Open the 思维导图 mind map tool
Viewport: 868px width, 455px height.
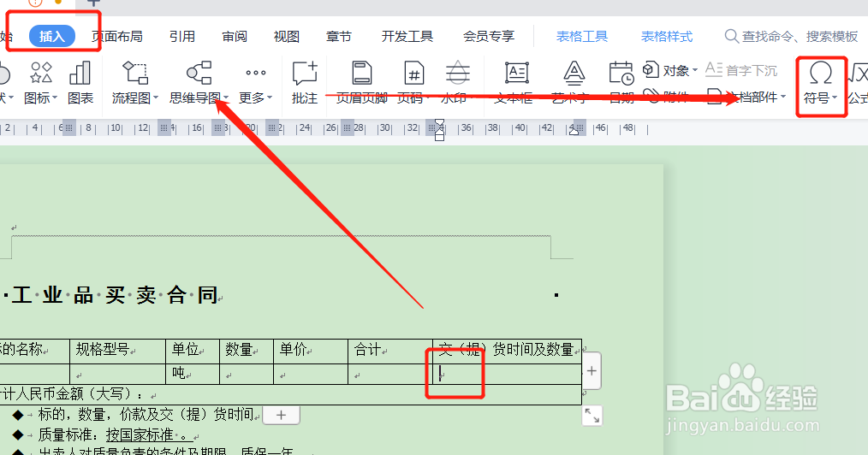pyautogui.click(x=199, y=83)
